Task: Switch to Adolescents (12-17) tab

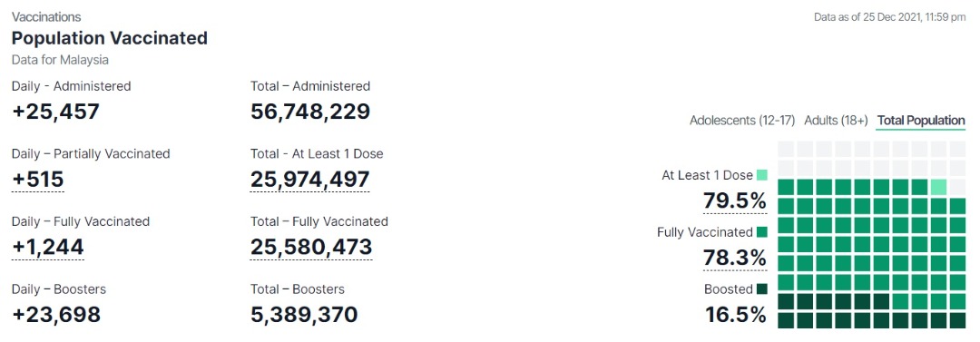Action: tap(742, 120)
